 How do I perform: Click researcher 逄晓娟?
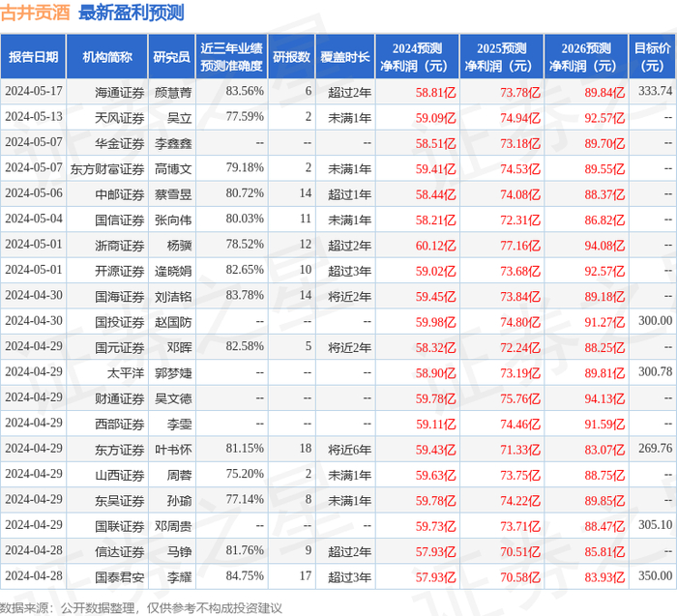click(x=173, y=271)
